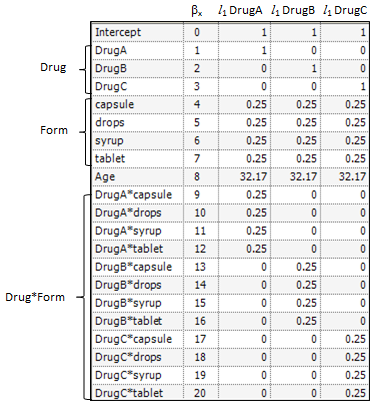This screenshot has height=402, width=372.
Task: Select the l1 DrugA column header
Action: [240, 10]
